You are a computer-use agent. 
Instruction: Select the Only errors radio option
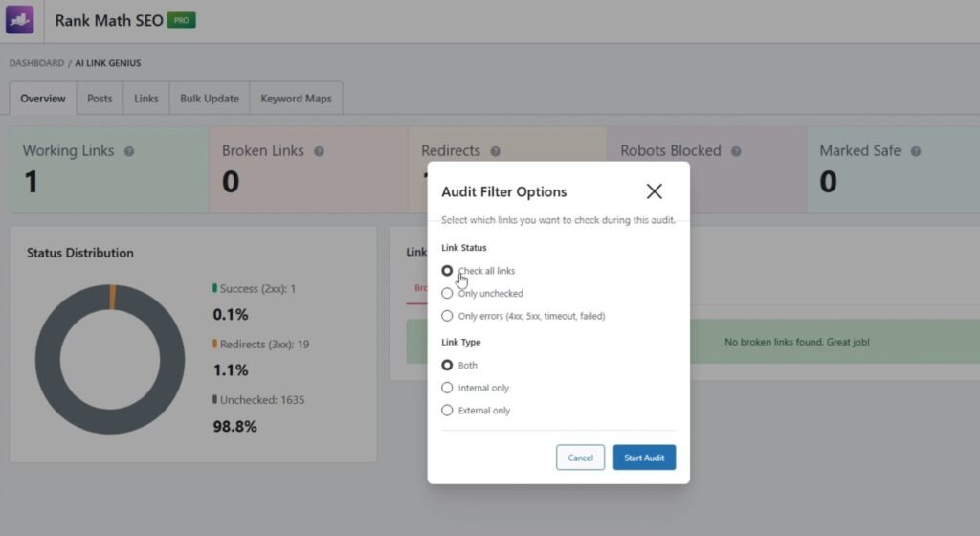(x=447, y=316)
